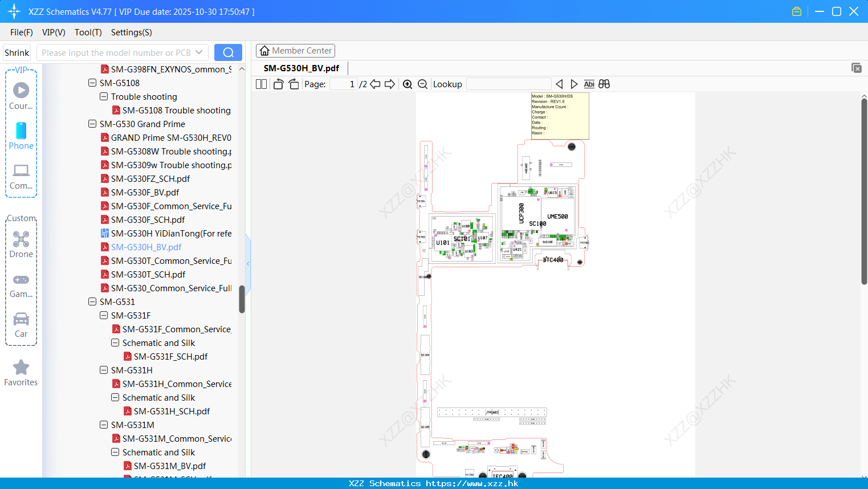The height and width of the screenshot is (489, 868).
Task: Open SM-G5108 Trouble shooting document
Action: coord(176,110)
